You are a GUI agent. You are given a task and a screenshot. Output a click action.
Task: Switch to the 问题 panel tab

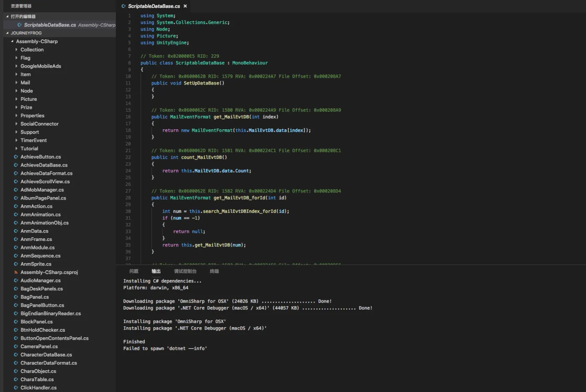tap(134, 271)
